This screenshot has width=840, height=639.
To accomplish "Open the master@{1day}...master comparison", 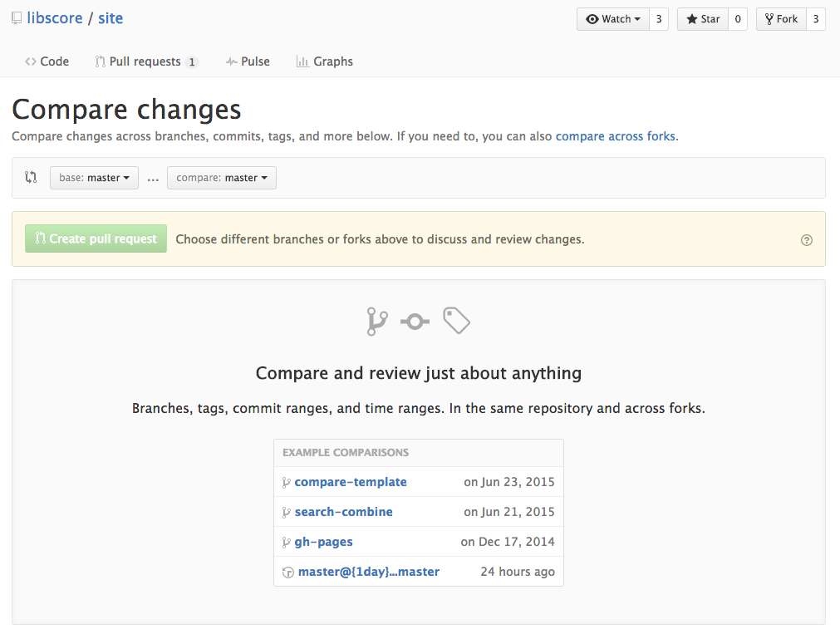I will point(369,572).
